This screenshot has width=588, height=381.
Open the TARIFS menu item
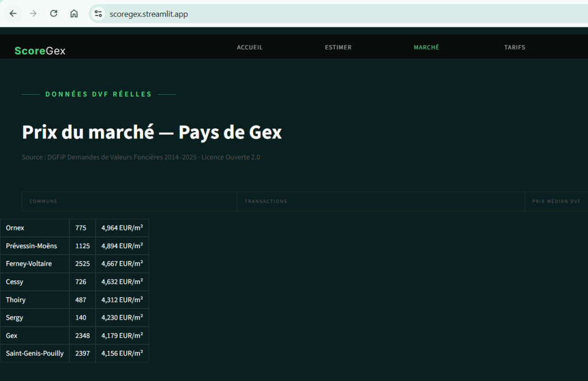point(514,47)
